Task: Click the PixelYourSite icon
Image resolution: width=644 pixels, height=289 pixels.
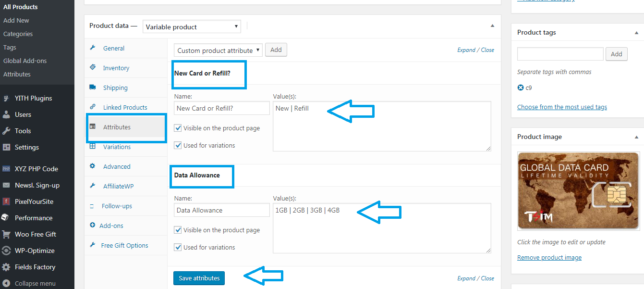Action: point(6,201)
